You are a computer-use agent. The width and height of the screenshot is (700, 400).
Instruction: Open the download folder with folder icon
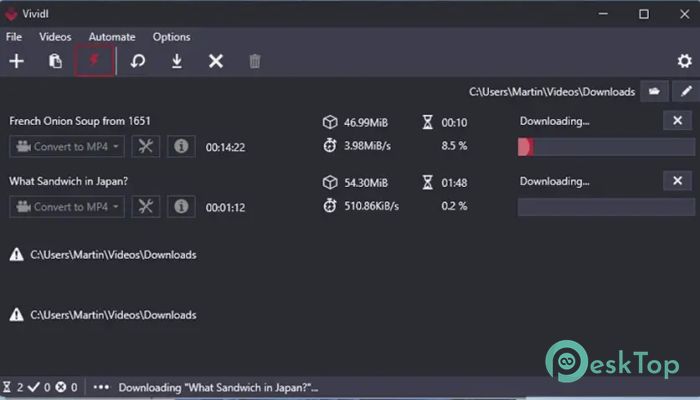pyautogui.click(x=654, y=92)
